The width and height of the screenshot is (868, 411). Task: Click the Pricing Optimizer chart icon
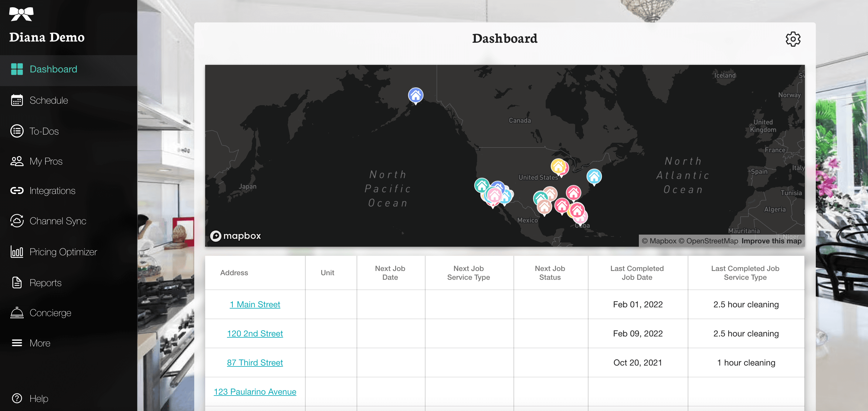pyautogui.click(x=16, y=252)
